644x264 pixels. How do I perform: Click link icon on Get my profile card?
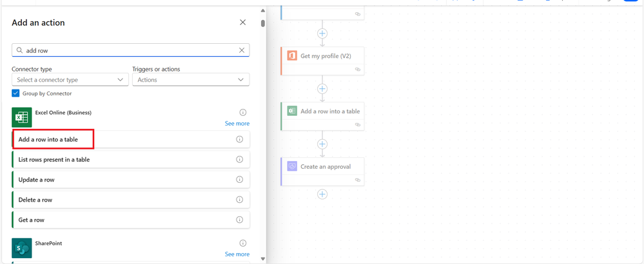click(x=357, y=70)
